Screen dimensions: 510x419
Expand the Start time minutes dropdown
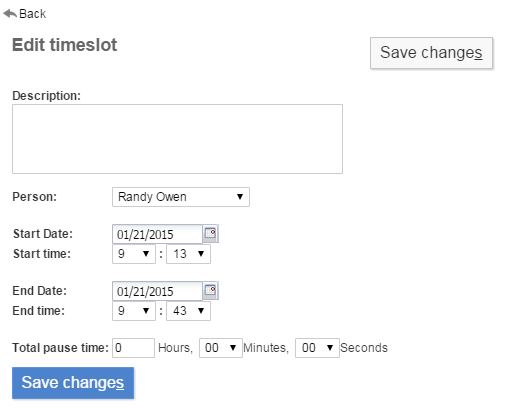click(x=188, y=254)
